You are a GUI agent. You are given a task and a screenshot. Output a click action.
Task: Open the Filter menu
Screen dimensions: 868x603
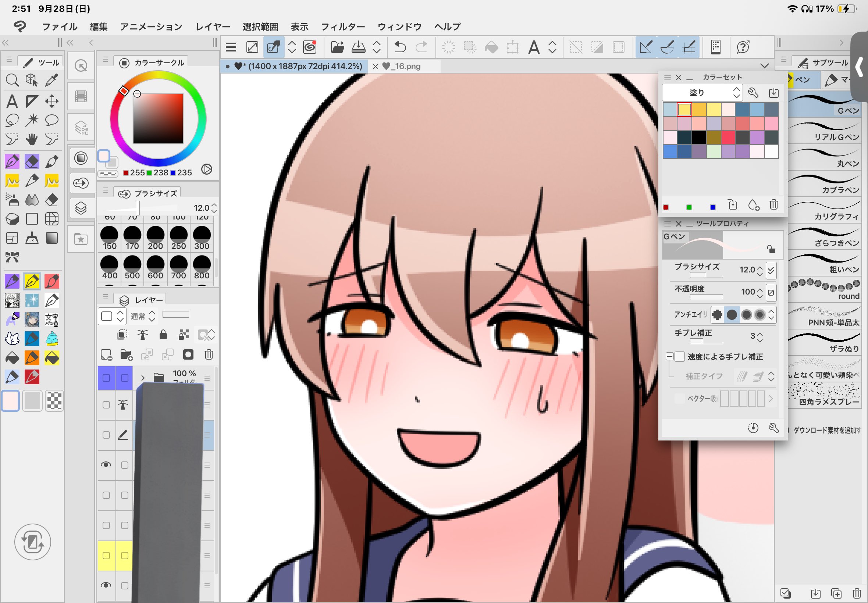[342, 27]
